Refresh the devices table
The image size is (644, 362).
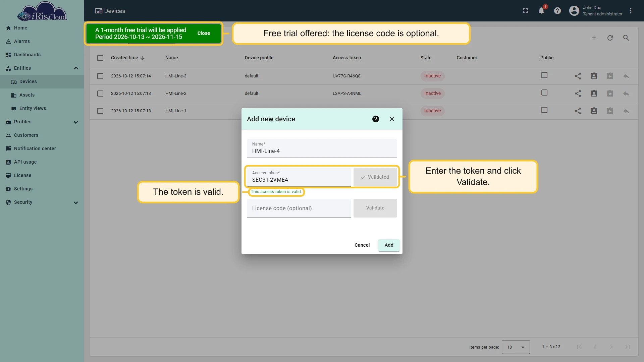tap(610, 38)
